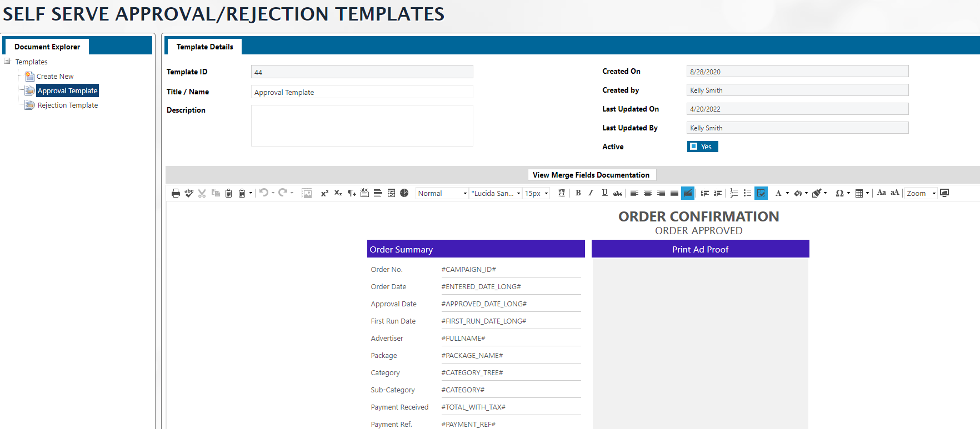The image size is (980, 429).
Task: Click the Undo icon
Action: tap(264, 193)
